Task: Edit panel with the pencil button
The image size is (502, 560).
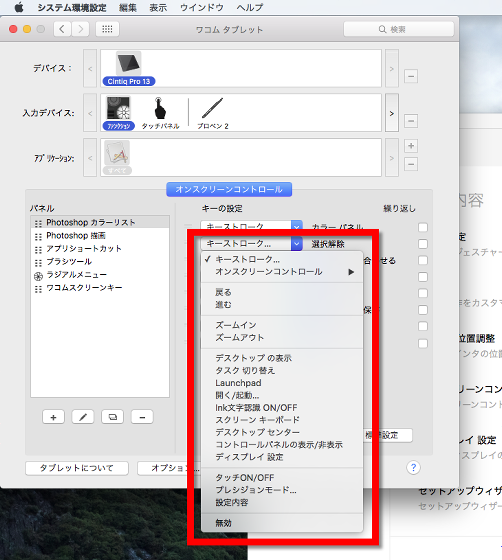Action: coord(83,417)
